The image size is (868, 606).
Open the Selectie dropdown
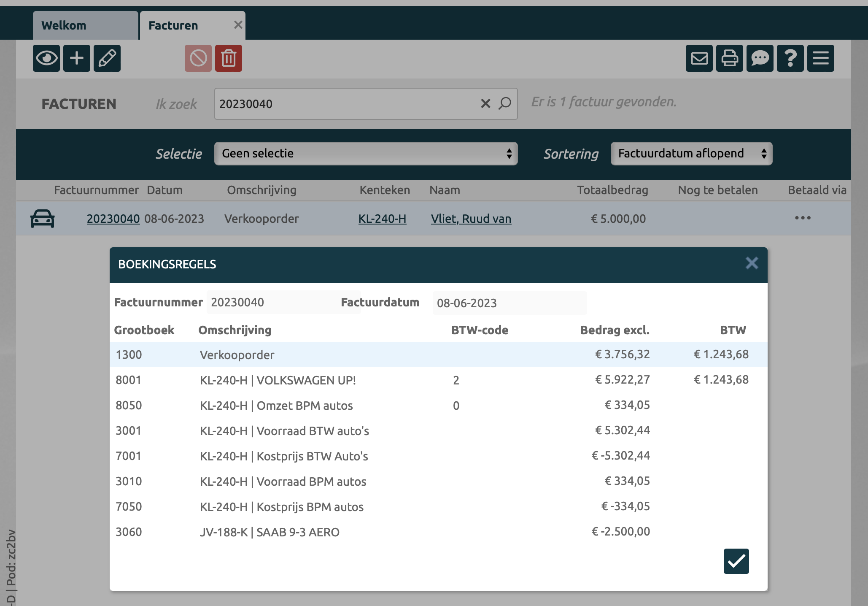[x=366, y=154]
